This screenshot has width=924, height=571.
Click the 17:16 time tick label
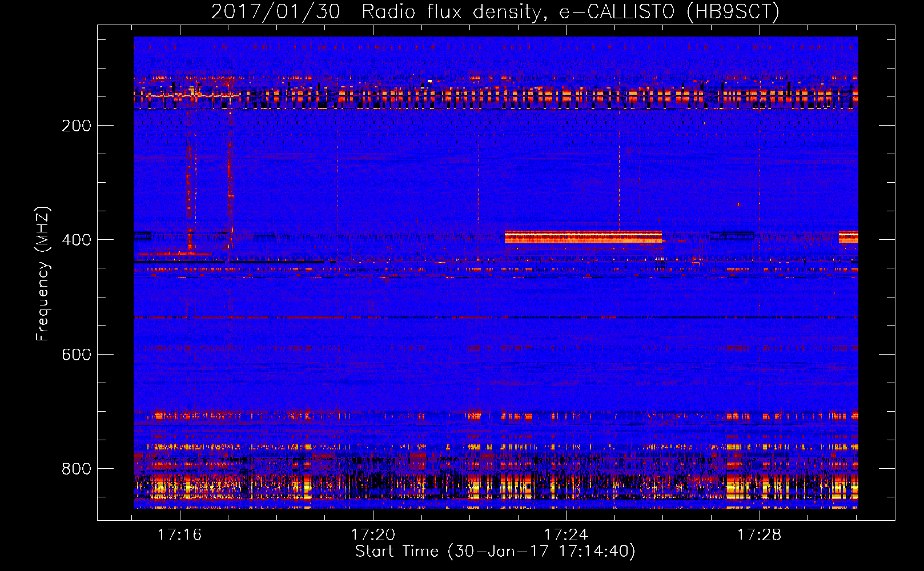click(x=180, y=535)
